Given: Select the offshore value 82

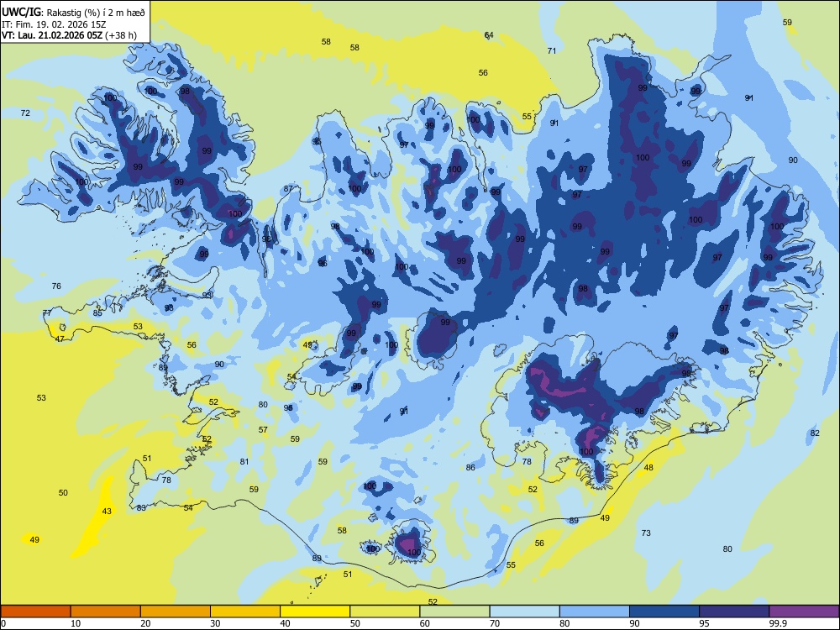Looking at the screenshot, I should coord(815,433).
